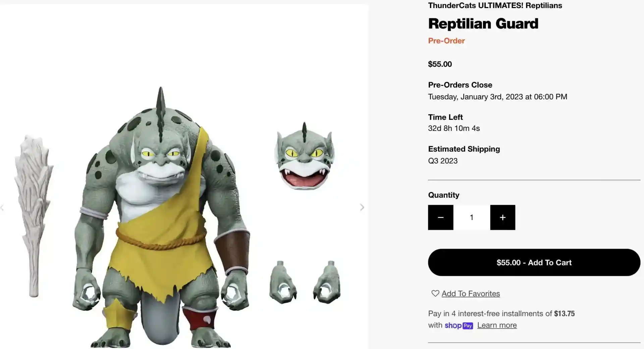Viewport: 644px width, 349px height.
Task: Click the Reptilian Guard product title
Action: [483, 23]
